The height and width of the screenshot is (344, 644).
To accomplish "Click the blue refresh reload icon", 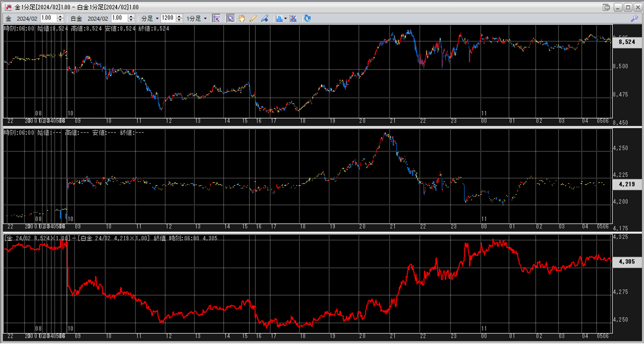I will click(307, 18).
